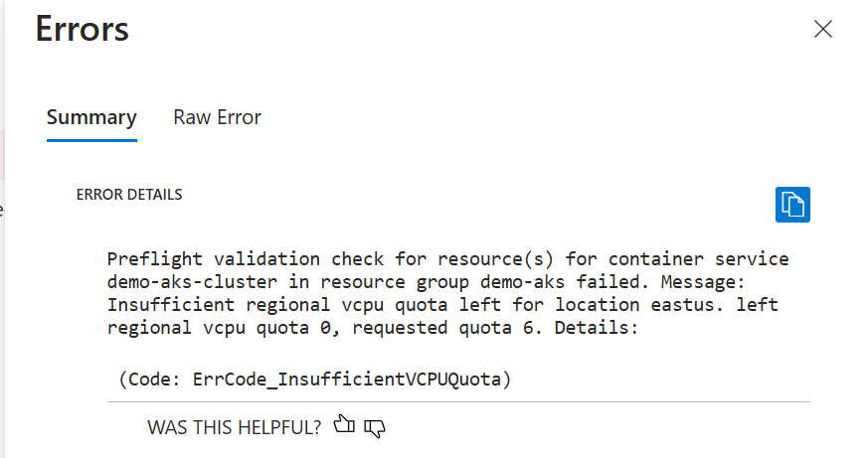Close the Errors panel
This screenshot has height=458, width=868.
coord(823,29)
